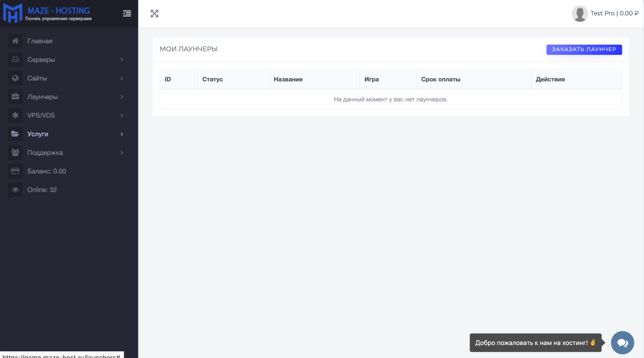The height and width of the screenshot is (358, 644).
Task: Click the users icon beside Поддержка
Action: [x=15, y=153]
